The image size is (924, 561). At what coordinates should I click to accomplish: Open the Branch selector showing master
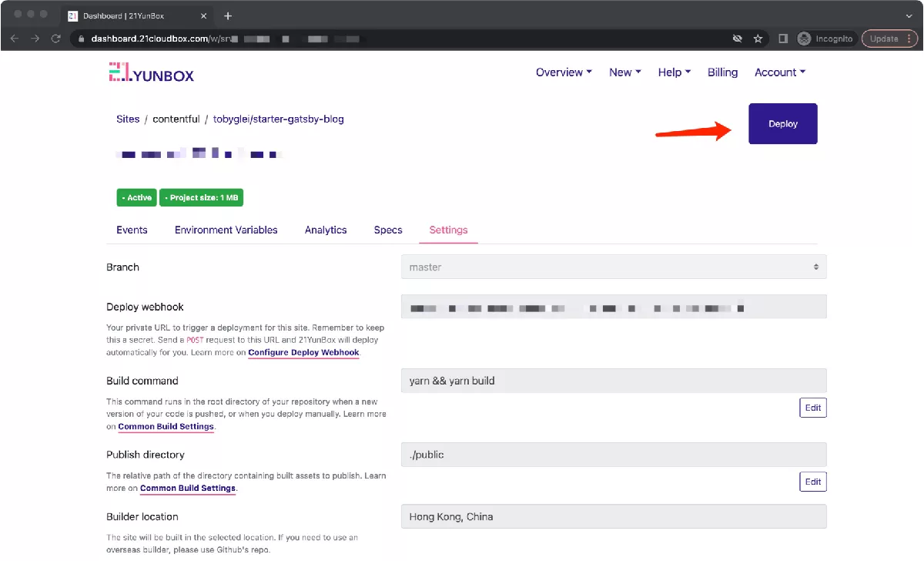613,267
